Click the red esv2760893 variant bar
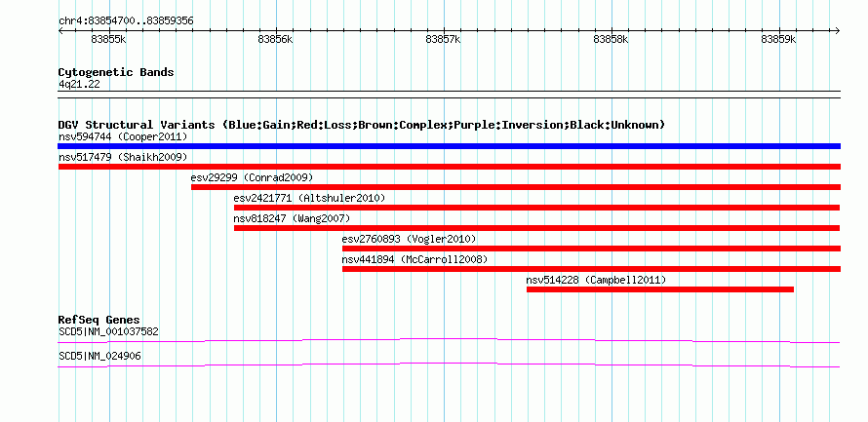Image resolution: width=868 pixels, height=422 pixels. pos(591,249)
